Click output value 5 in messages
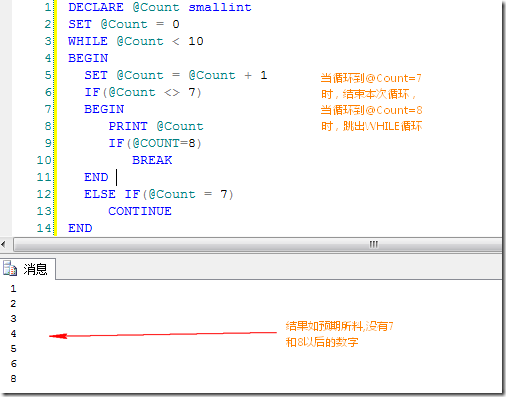506x397 pixels. (x=13, y=349)
